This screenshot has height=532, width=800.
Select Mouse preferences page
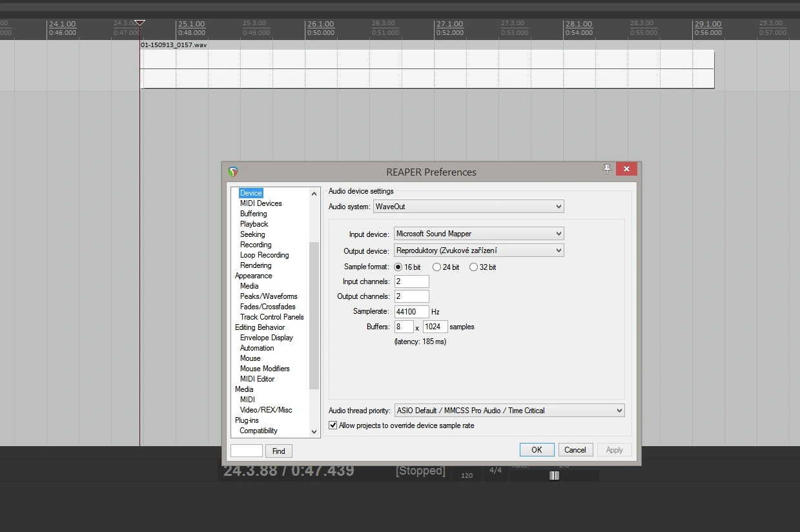[x=251, y=358]
